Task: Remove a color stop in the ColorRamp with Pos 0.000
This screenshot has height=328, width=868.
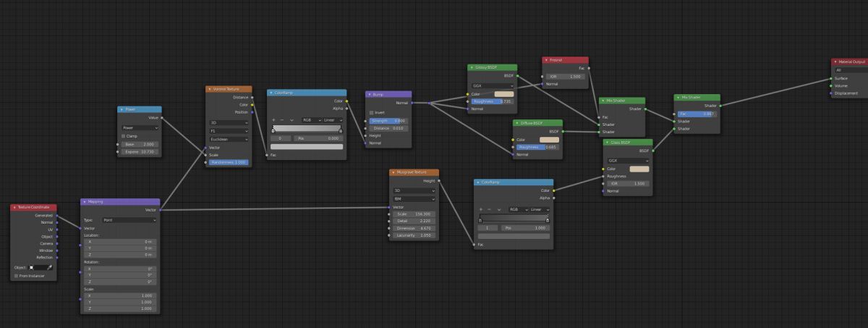Action: point(282,119)
